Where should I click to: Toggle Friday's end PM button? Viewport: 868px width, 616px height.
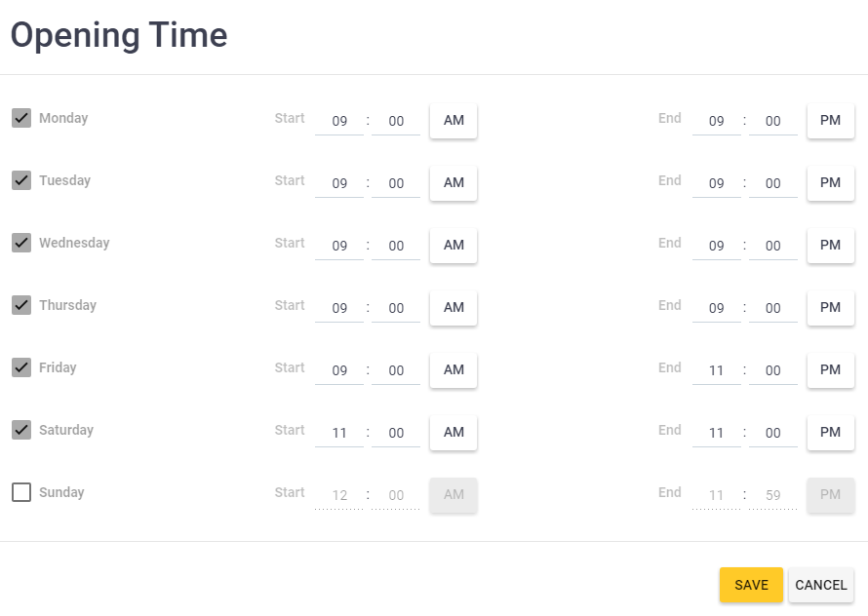point(830,369)
